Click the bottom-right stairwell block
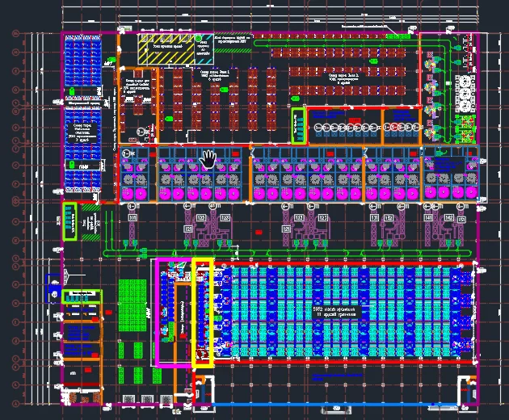Image resolution: width=509 pixels, height=420 pixels. click(x=468, y=389)
